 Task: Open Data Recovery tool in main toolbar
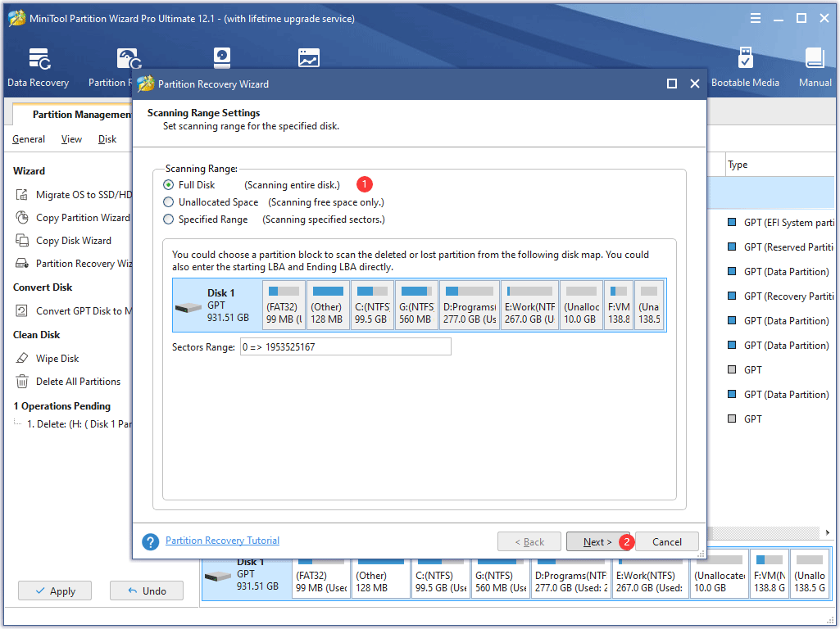tap(38, 67)
